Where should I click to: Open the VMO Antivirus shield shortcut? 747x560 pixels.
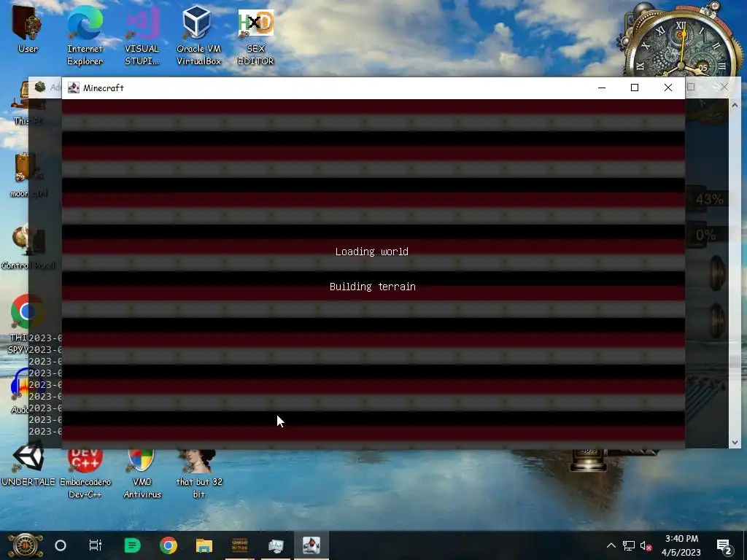click(x=142, y=472)
